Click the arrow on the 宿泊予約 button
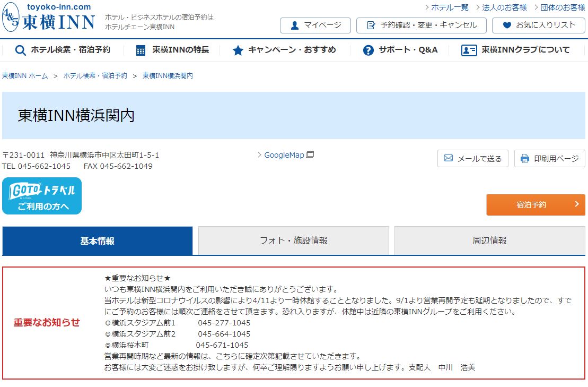Viewport: 588px width, 387px height. click(x=577, y=204)
